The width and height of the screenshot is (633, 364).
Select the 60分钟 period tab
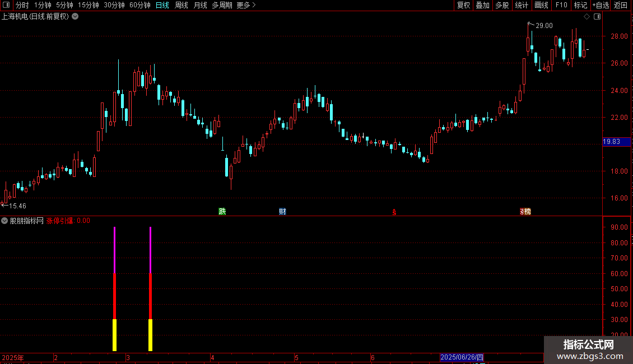pyautogui.click(x=140, y=5)
